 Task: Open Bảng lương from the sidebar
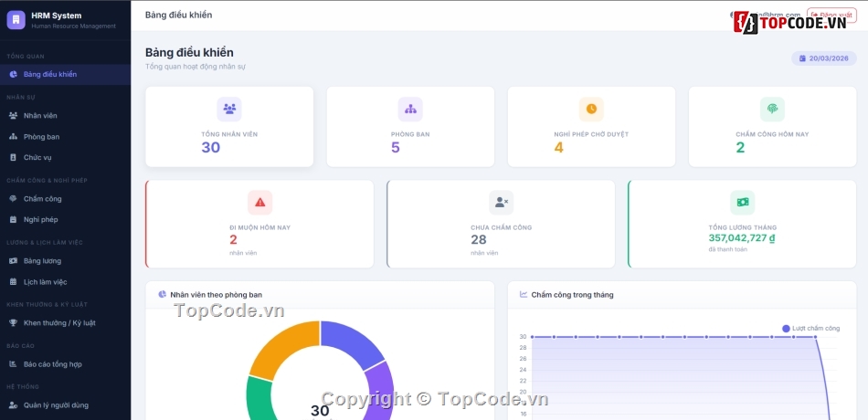(65, 260)
